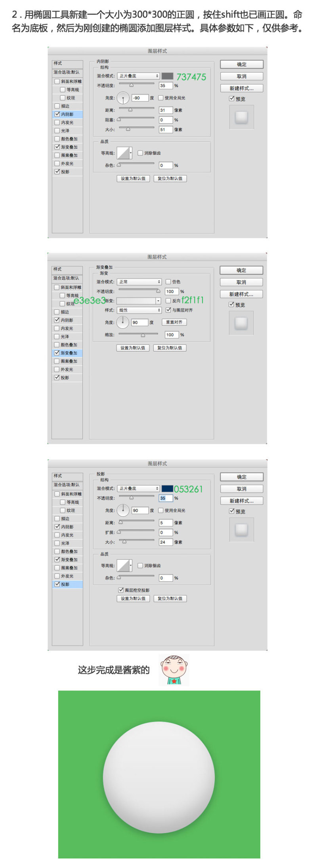This screenshot has height=868, width=317.
Task: Open 混合模式 正常 dropdown in 渐变叠加 panel
Action: (x=139, y=281)
